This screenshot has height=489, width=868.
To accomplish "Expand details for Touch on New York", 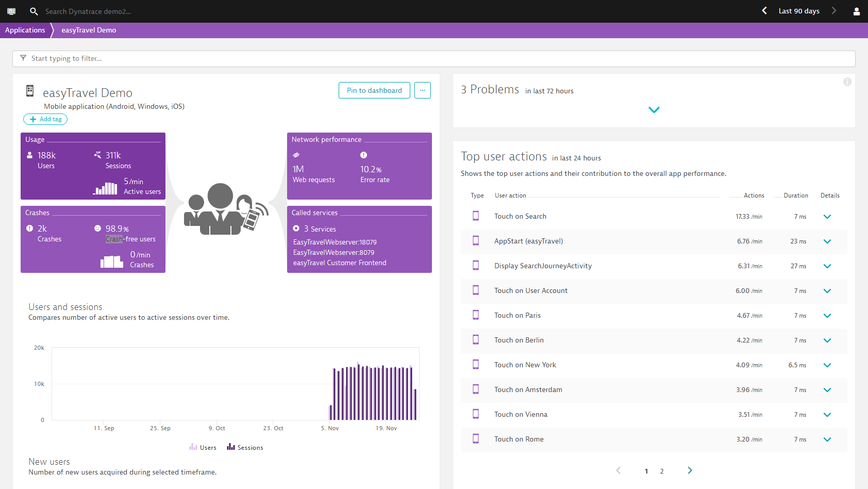I will pos(827,365).
